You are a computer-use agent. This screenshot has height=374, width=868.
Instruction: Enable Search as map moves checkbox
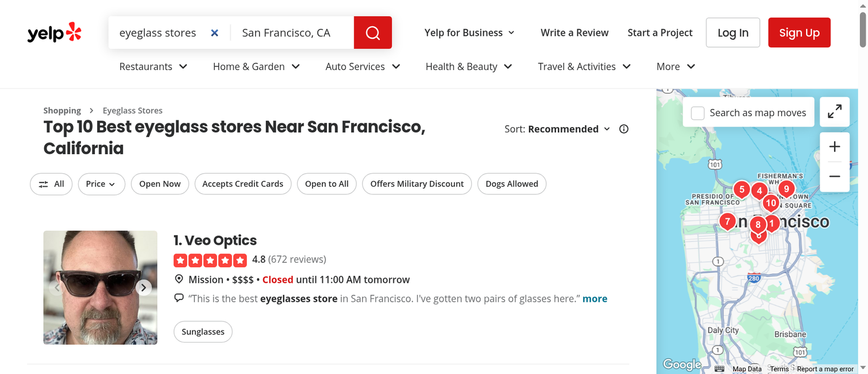pos(698,113)
